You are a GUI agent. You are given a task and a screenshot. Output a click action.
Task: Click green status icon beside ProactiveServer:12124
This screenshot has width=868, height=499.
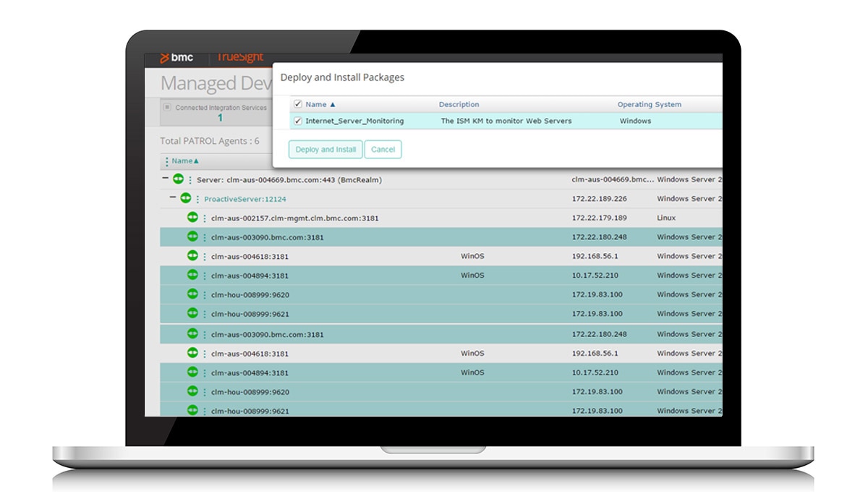pos(186,198)
